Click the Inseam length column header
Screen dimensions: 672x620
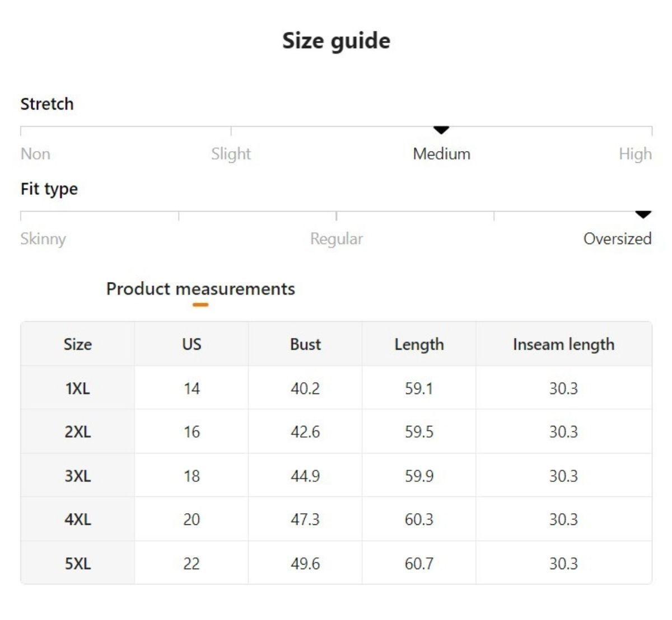pos(563,344)
